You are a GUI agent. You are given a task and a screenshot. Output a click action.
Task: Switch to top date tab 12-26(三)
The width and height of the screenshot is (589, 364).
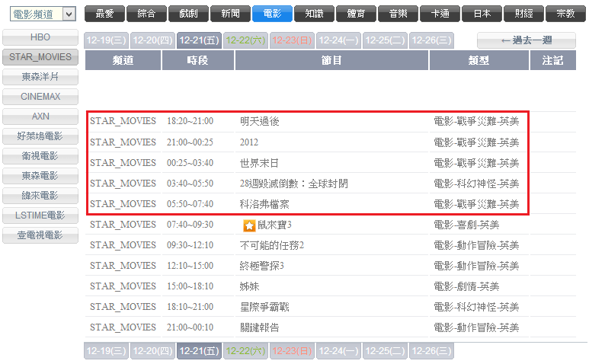tap(431, 40)
